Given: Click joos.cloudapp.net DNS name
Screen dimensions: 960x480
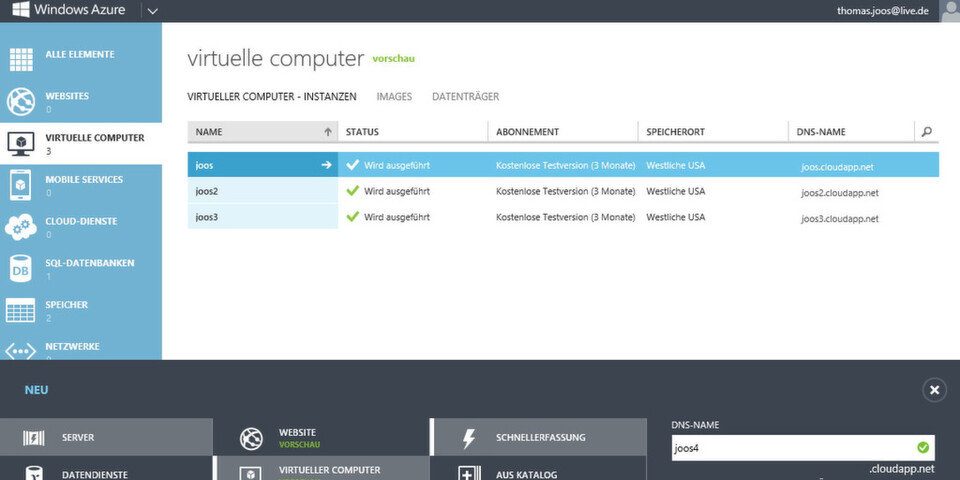Looking at the screenshot, I should 837,167.
